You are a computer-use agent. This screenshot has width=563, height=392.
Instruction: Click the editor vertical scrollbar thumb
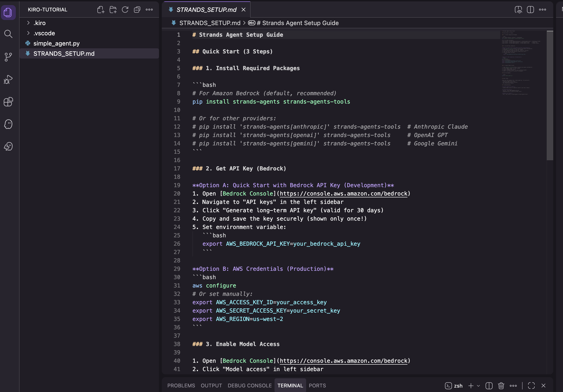click(x=550, y=95)
